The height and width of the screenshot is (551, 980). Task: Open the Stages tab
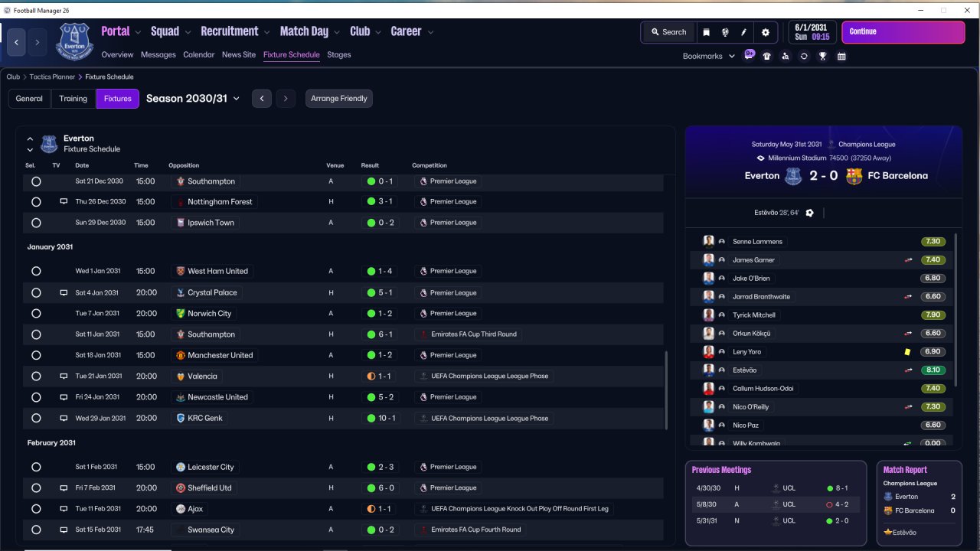pos(339,55)
